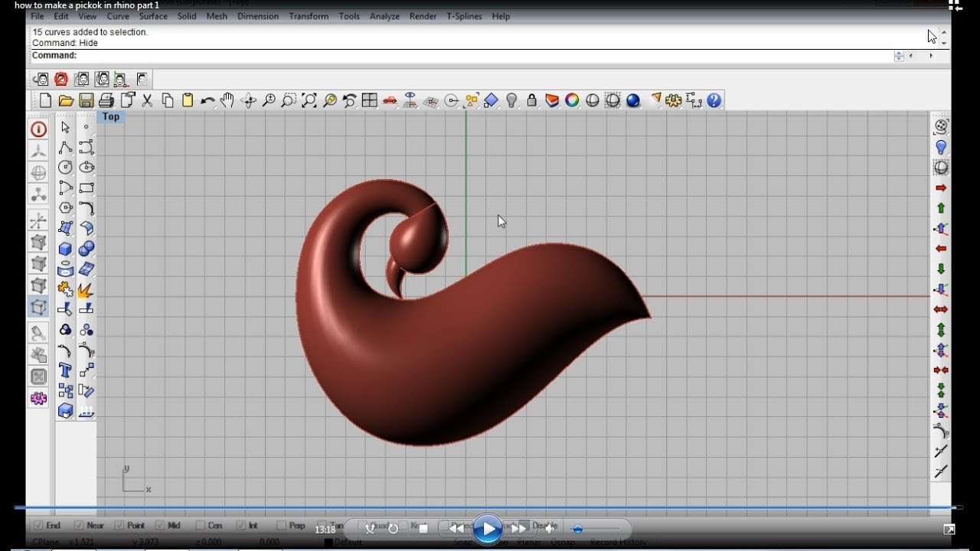Open the T-Splines menu
Image resolution: width=980 pixels, height=551 pixels.
pyautogui.click(x=465, y=16)
